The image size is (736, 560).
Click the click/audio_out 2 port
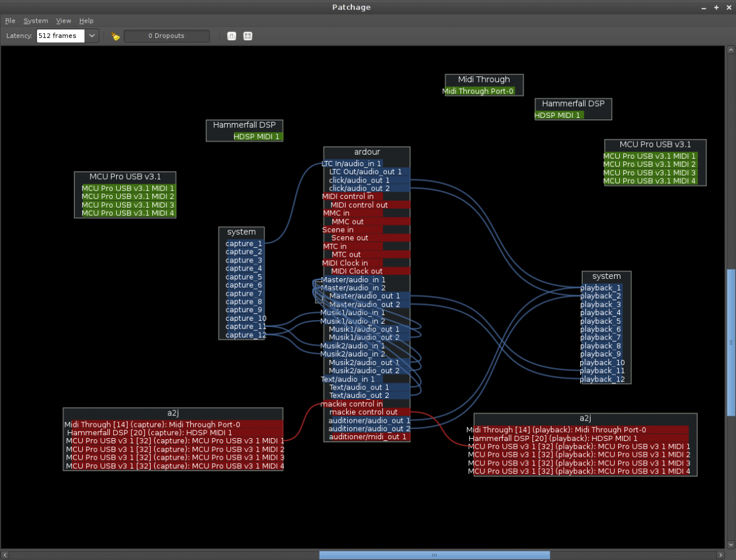pyautogui.click(x=367, y=188)
